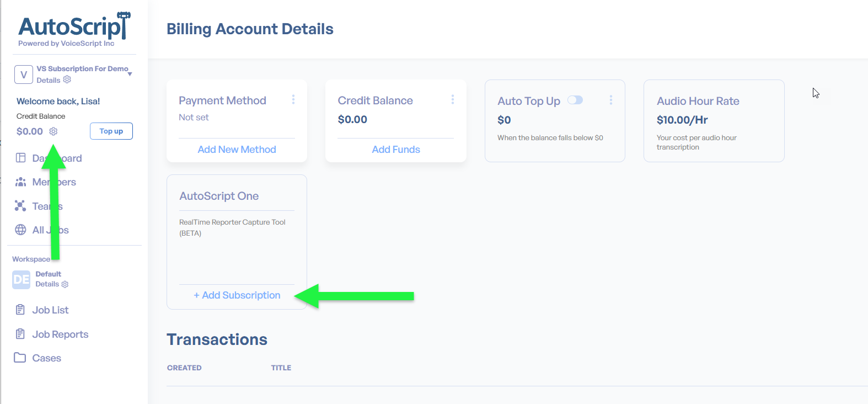Go to Job List page

coord(50,310)
